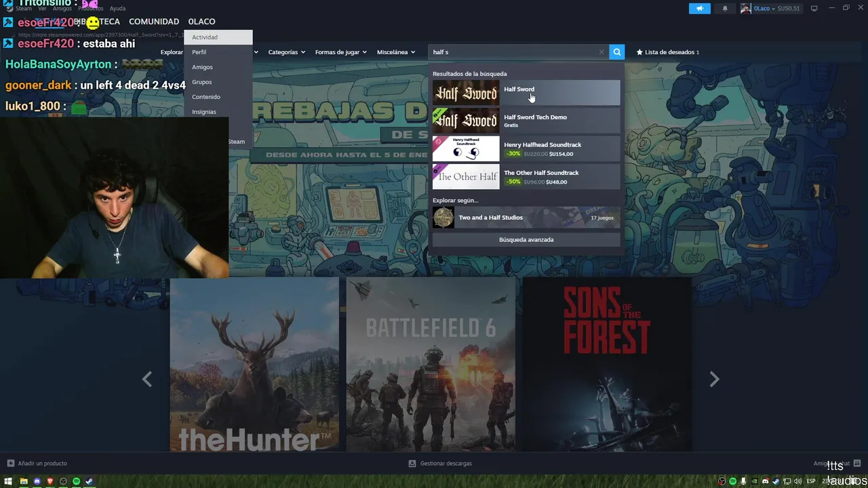
Task: Open theHunter game capsule
Action: pyautogui.click(x=254, y=365)
